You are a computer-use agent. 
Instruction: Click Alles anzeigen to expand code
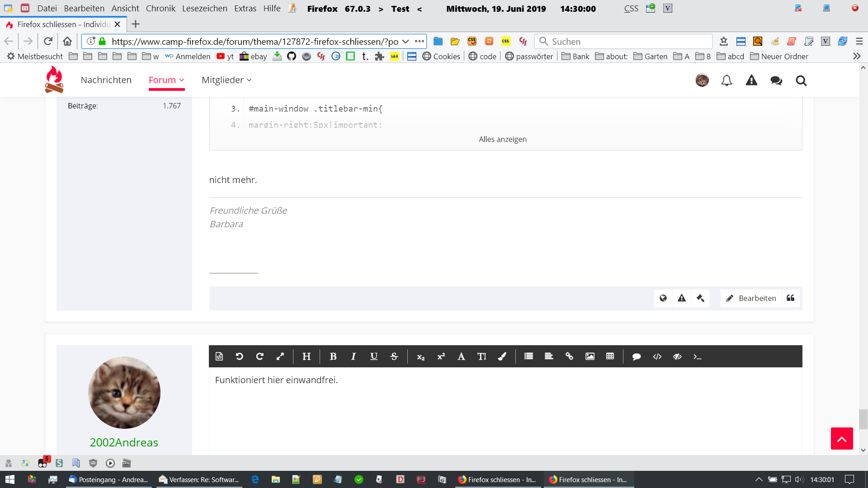502,139
